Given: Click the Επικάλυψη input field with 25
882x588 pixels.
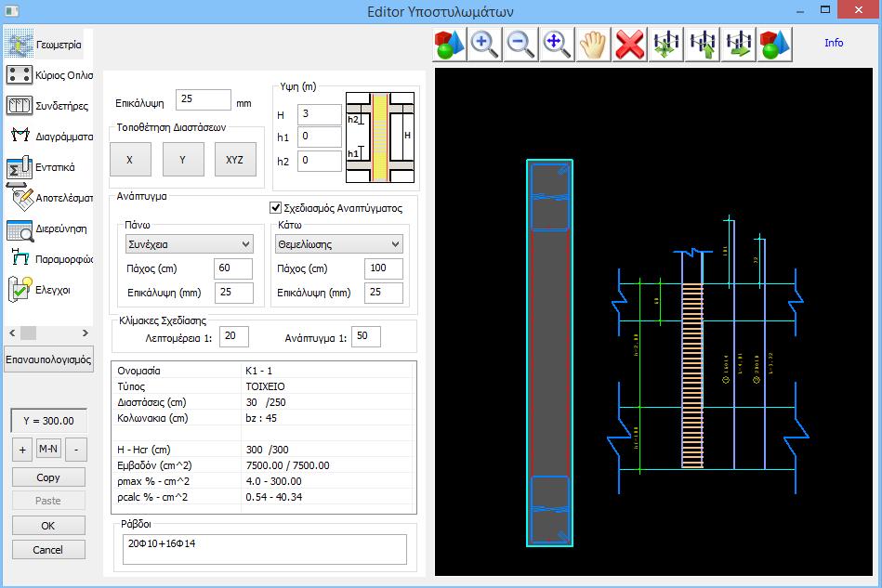Looking at the screenshot, I should 203,99.
